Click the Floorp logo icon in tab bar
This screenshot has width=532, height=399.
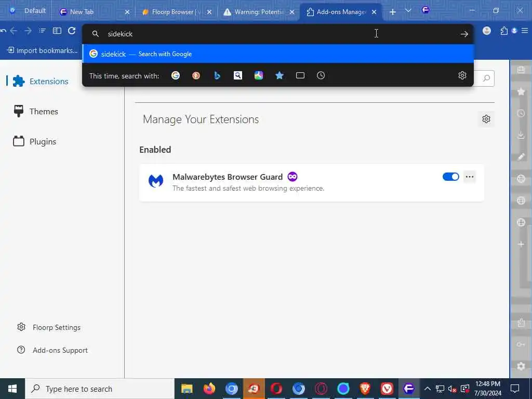pyautogui.click(x=425, y=10)
